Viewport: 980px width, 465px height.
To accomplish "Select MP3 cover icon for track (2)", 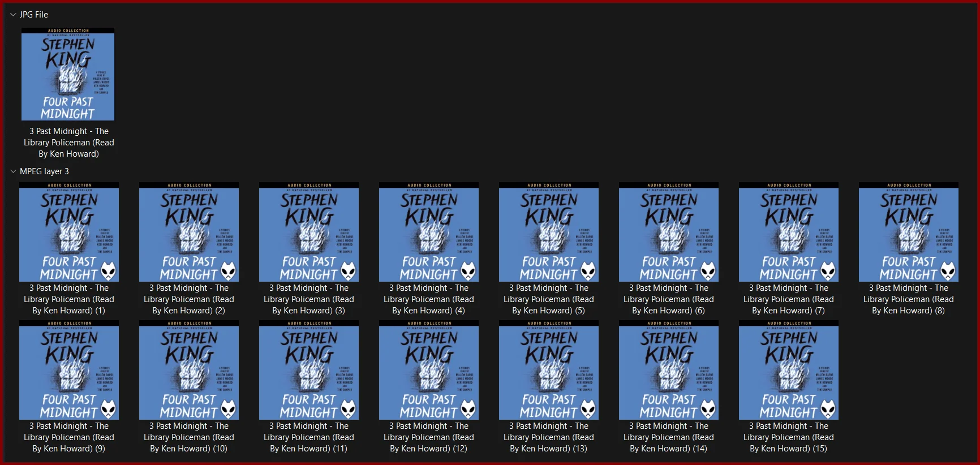I will coord(189,232).
